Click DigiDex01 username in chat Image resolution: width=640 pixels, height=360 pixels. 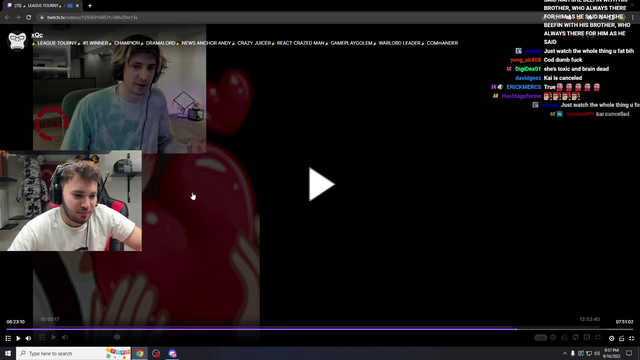(528, 69)
